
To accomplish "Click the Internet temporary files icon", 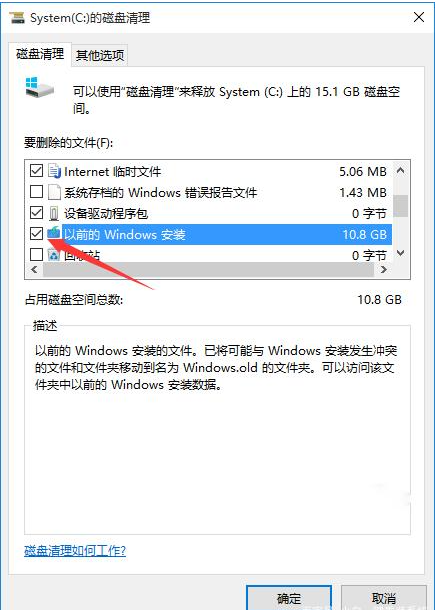I will pos(54,171).
